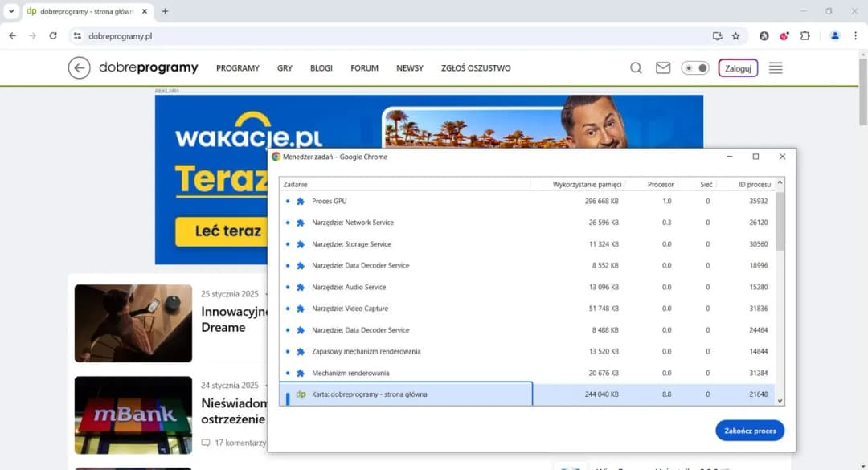868x470 pixels.
Task: Bookmark the page using the star icon
Action: click(735, 36)
